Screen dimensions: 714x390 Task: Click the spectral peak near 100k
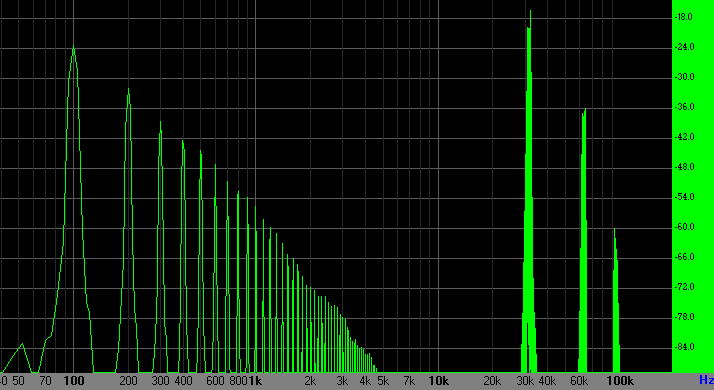[x=616, y=301]
